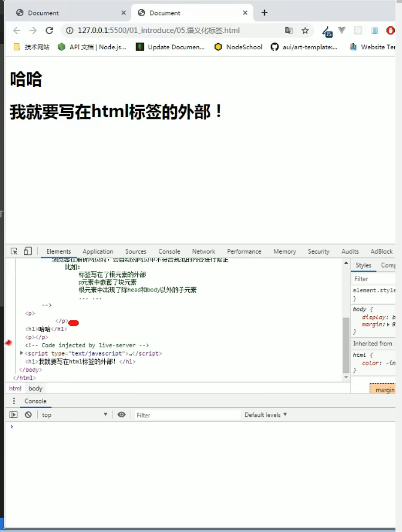
Task: Expand the script type text/javascript node
Action: 22,353
